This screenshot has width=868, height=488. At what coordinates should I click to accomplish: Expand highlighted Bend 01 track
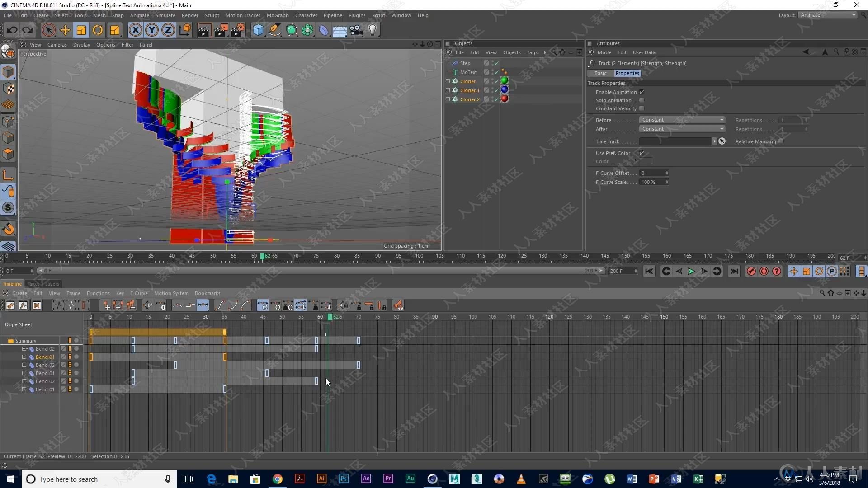coord(24,357)
